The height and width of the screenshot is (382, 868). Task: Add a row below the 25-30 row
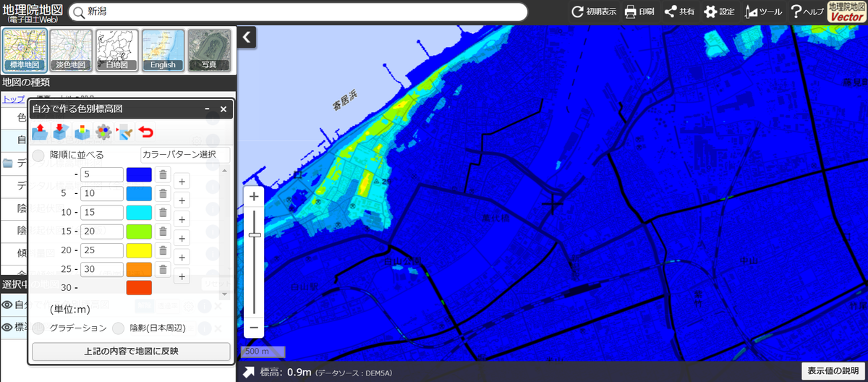(182, 276)
